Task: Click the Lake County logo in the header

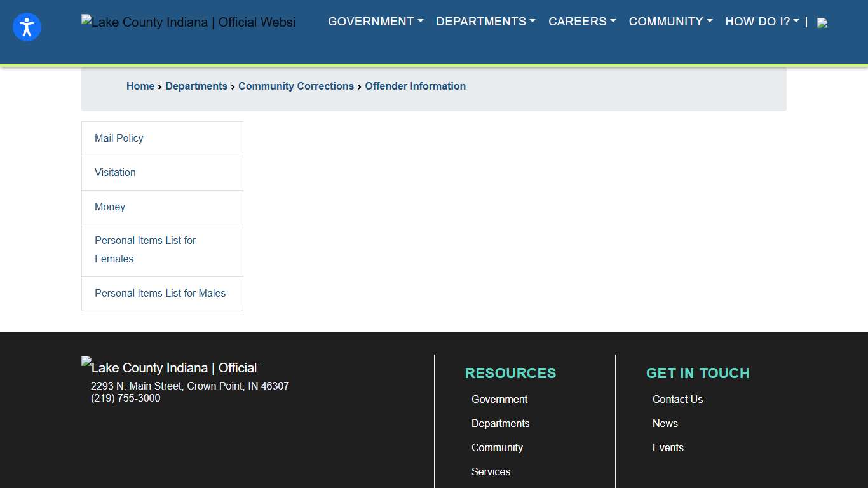Action: pyautogui.click(x=188, y=22)
